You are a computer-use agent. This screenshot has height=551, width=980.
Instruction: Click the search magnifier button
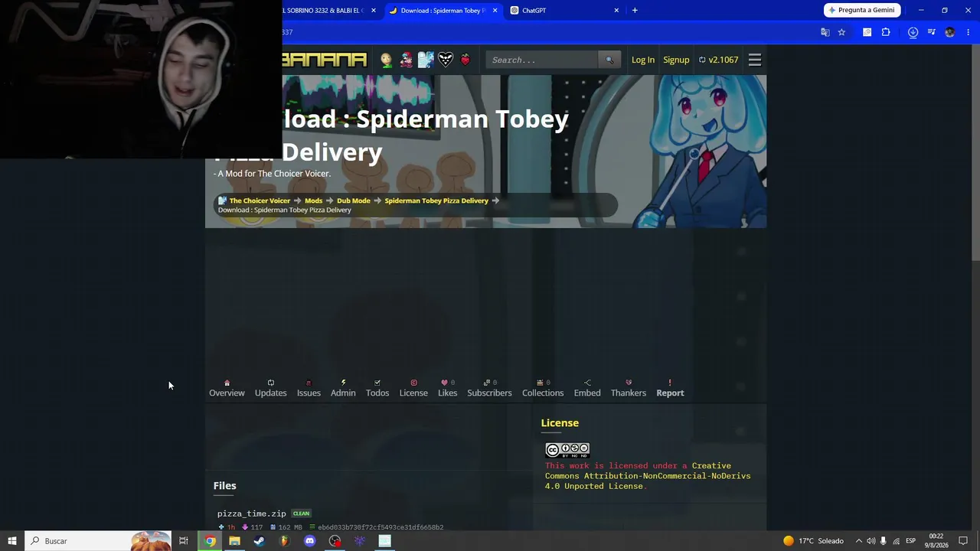point(609,60)
